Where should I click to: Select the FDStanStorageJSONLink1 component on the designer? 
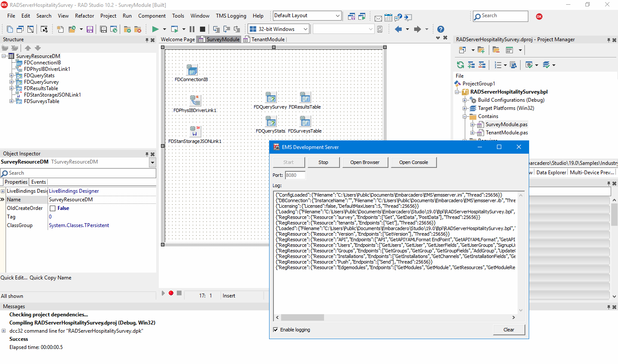click(195, 131)
